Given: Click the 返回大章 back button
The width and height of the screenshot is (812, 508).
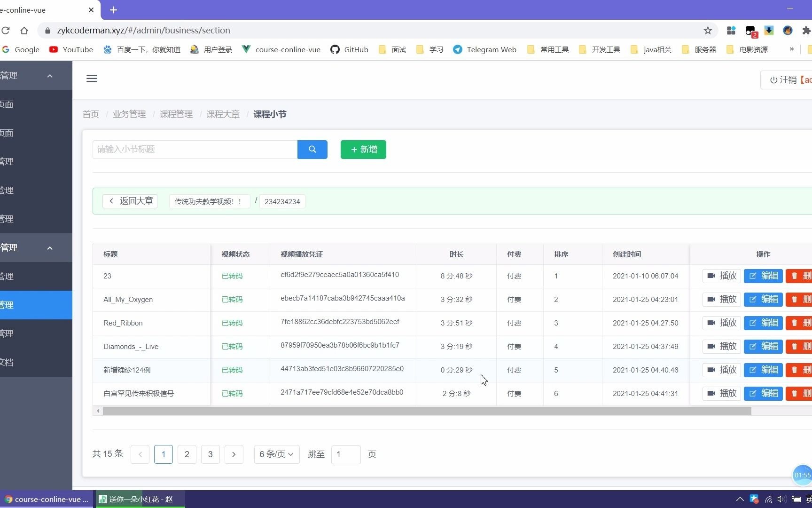Looking at the screenshot, I should click(130, 201).
